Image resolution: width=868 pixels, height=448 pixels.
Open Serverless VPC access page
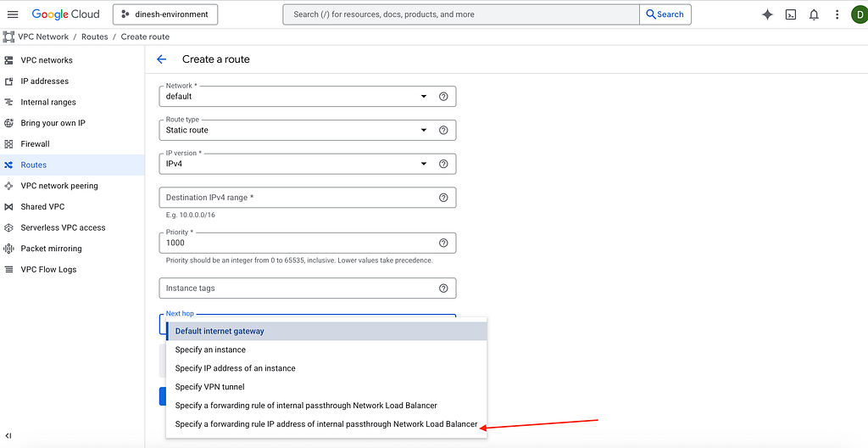(x=63, y=228)
